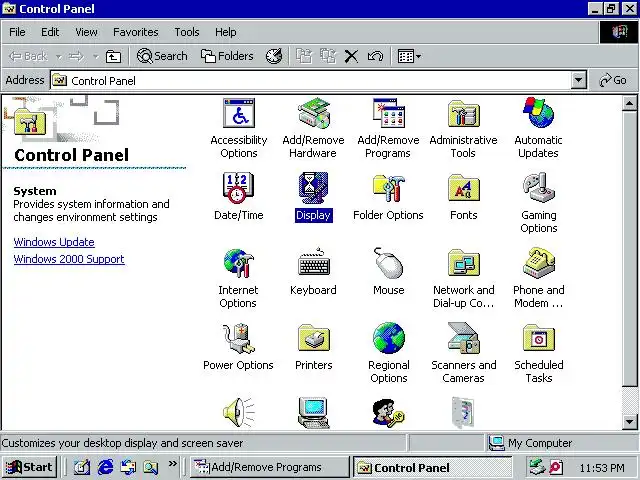Viewport: 640px width, 480px height.
Task: Click the History toolbar icon
Action: (x=274, y=56)
